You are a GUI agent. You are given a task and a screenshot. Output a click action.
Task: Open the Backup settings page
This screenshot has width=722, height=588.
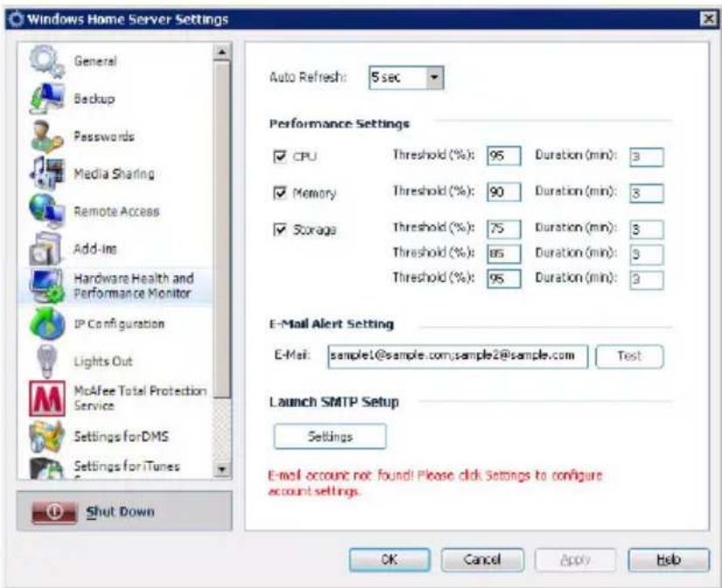tap(115, 99)
